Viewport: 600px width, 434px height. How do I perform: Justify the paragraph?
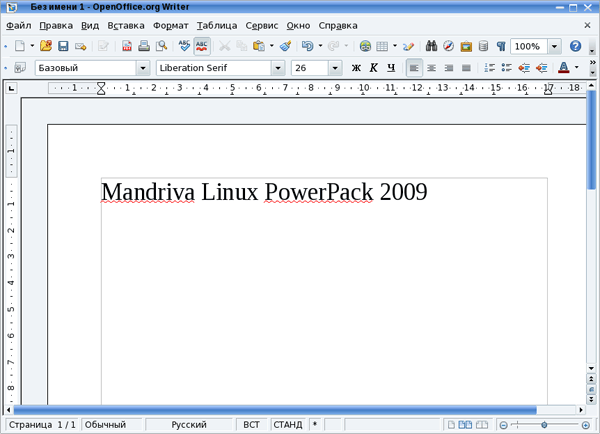(x=466, y=68)
